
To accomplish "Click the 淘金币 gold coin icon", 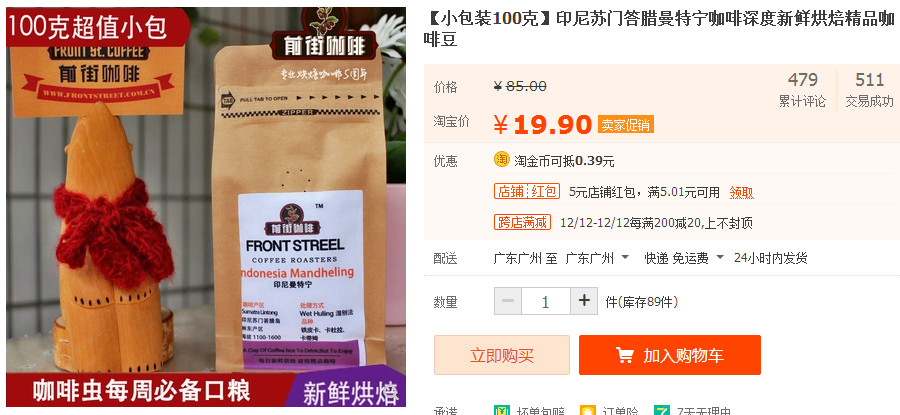I will point(502,160).
